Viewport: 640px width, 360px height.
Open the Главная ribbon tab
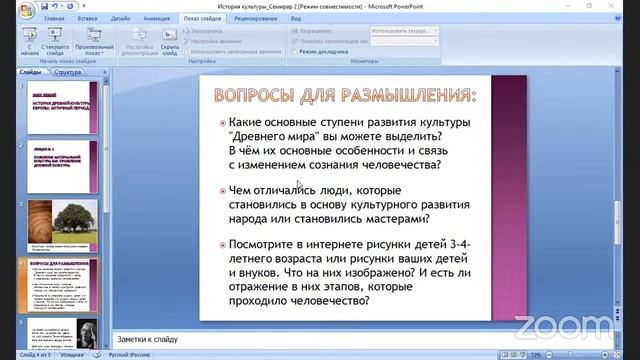tap(54, 18)
